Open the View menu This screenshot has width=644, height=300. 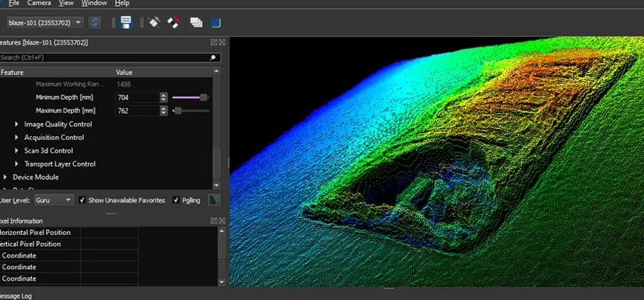coord(66,3)
